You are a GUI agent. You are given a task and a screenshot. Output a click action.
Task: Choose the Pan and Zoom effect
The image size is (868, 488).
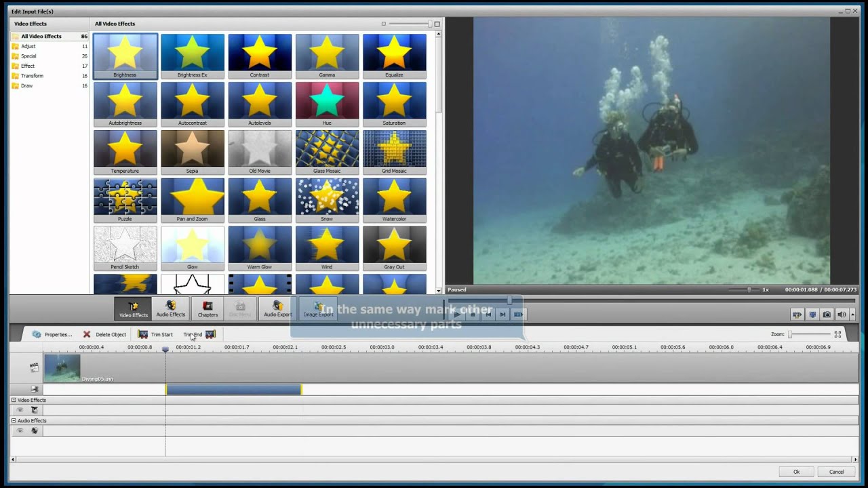pos(192,201)
